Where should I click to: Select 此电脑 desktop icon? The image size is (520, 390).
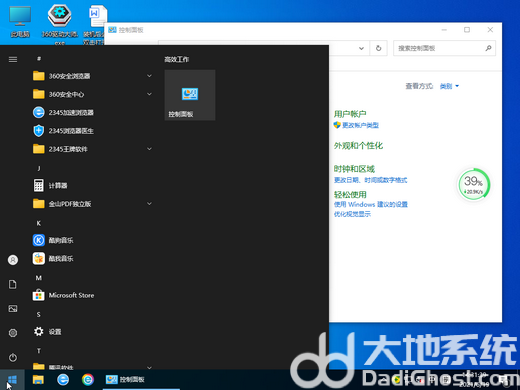pos(20,21)
